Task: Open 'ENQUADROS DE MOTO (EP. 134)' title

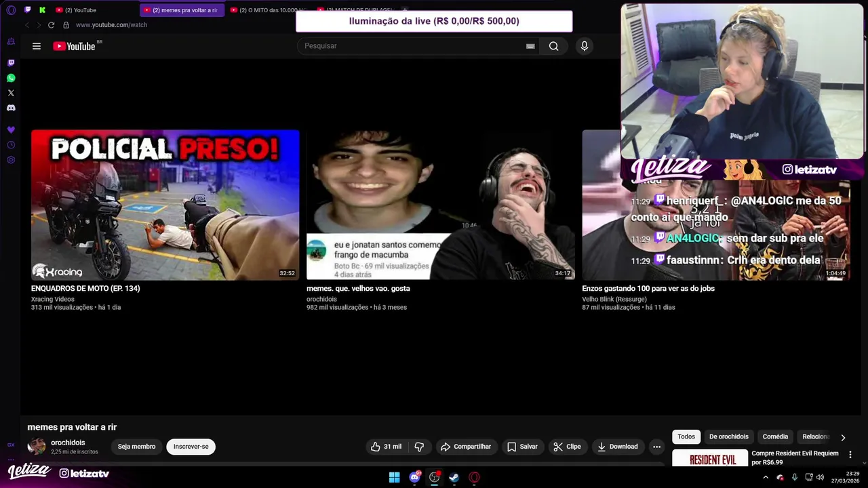Action: point(85,288)
